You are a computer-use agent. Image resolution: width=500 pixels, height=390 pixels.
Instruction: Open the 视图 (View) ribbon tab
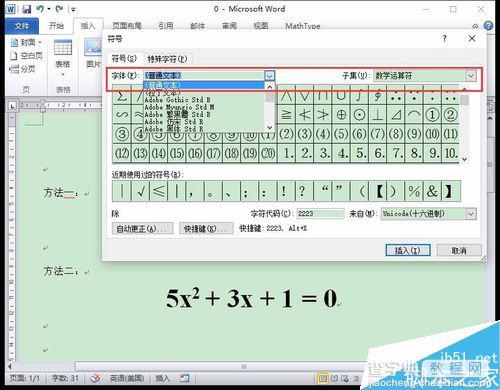[261, 26]
